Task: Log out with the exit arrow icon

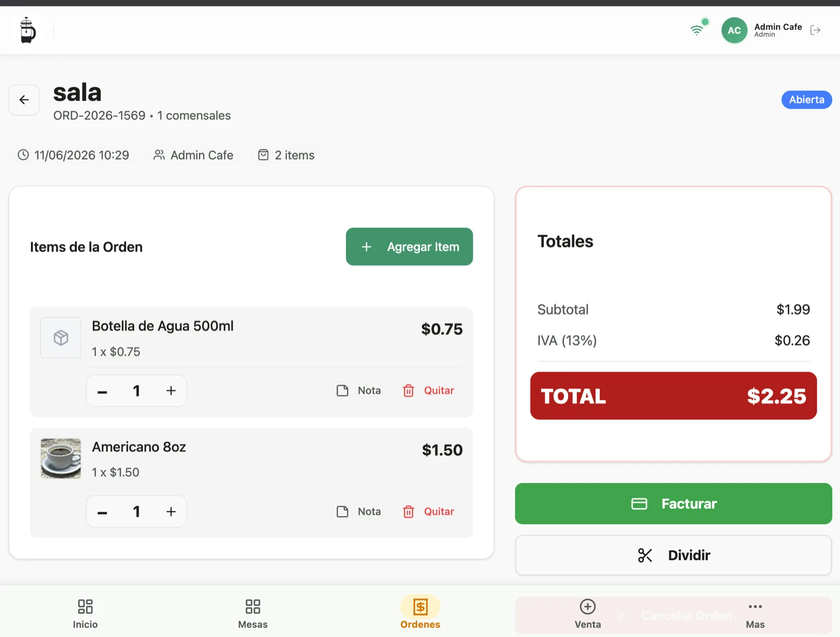Action: (x=815, y=30)
